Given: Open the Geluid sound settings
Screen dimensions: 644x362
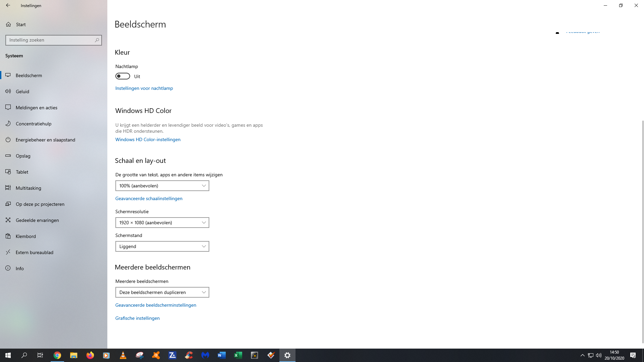Looking at the screenshot, I should coord(54,92).
